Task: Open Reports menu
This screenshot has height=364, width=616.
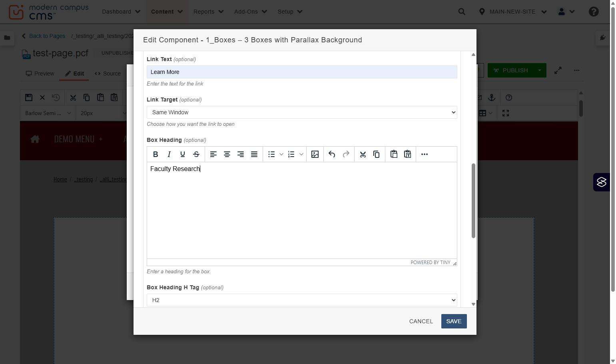Action: pos(208,12)
